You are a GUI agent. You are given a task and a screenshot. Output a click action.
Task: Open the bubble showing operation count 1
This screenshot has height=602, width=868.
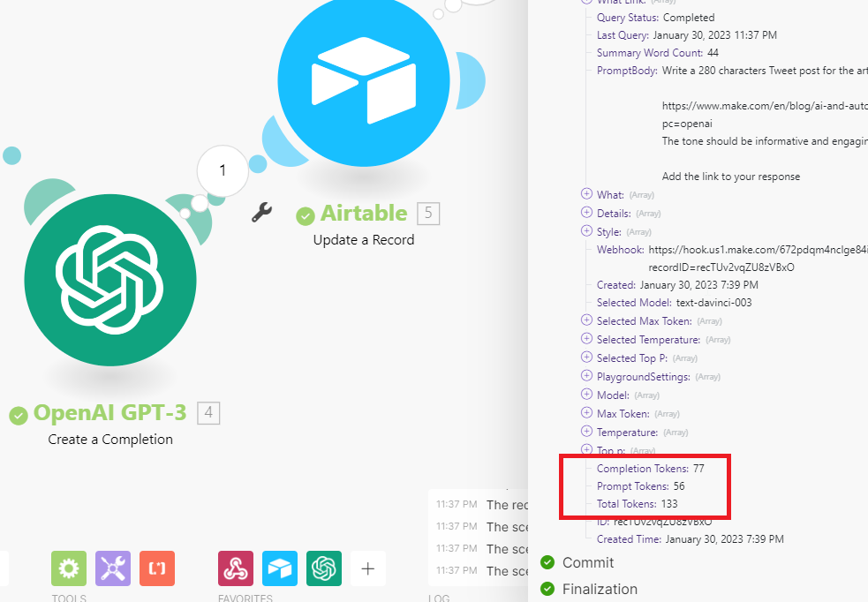(x=223, y=170)
